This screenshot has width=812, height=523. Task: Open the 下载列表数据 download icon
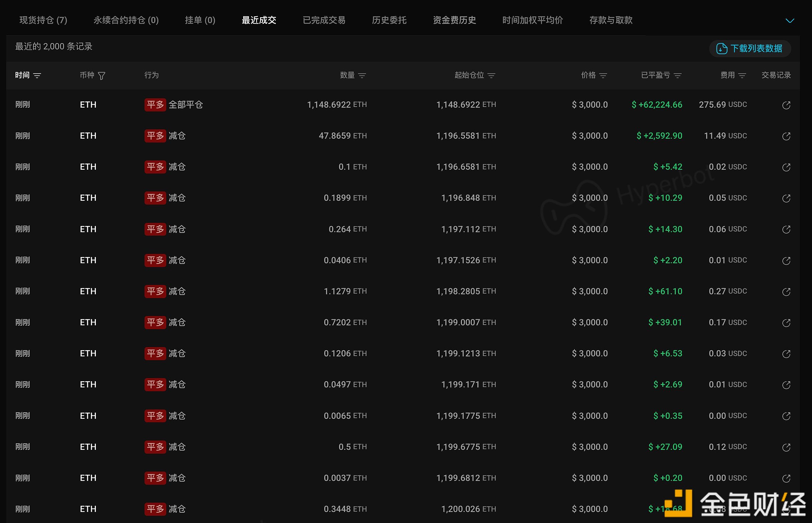[722, 49]
